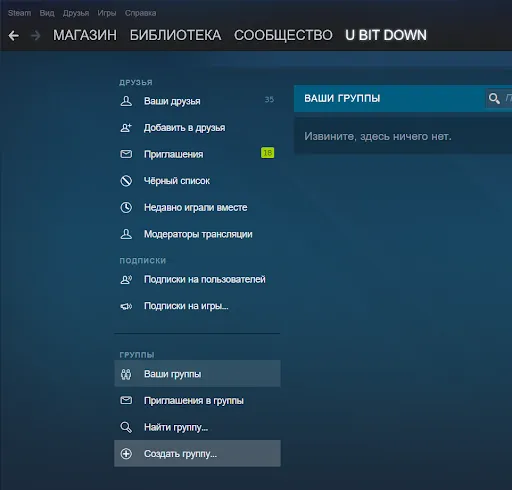Open the Вид menu
The width and height of the screenshot is (512, 490).
(x=47, y=13)
